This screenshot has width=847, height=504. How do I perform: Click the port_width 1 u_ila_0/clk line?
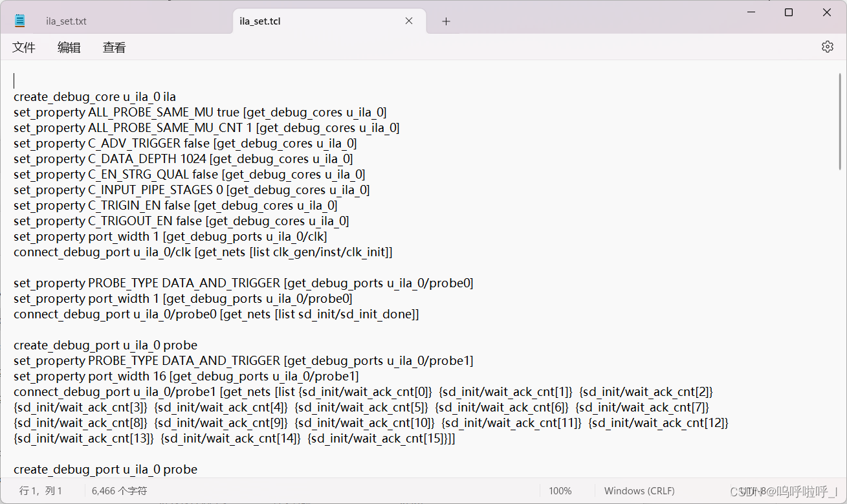170,236
